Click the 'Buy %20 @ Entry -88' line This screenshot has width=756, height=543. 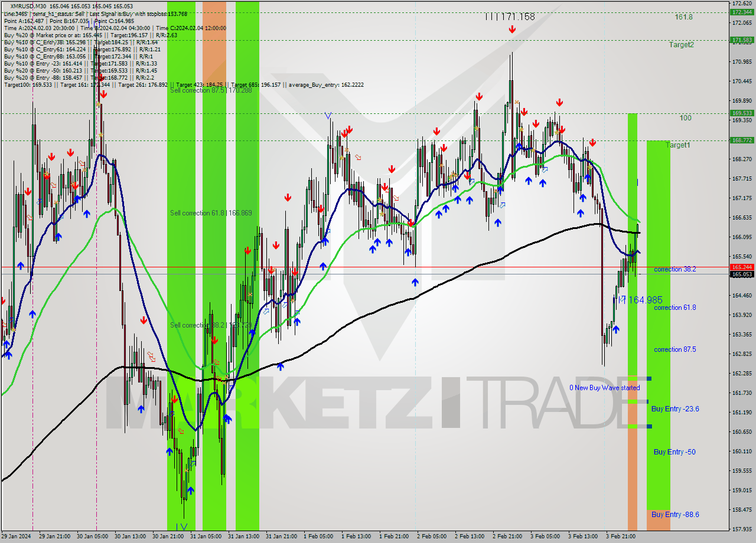[79, 77]
